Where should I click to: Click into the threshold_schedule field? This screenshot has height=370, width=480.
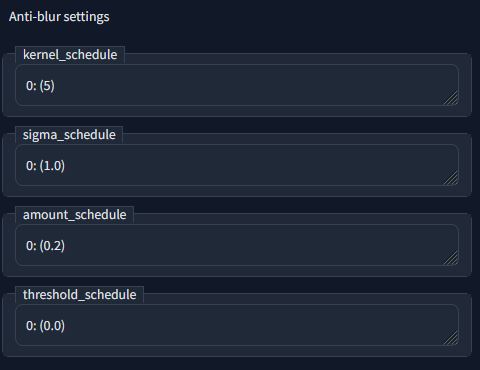pos(237,325)
